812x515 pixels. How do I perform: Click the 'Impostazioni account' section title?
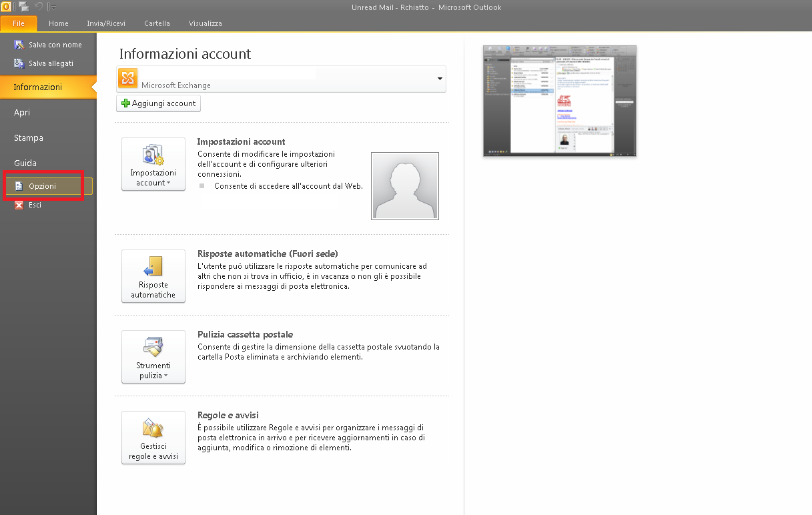[242, 141]
